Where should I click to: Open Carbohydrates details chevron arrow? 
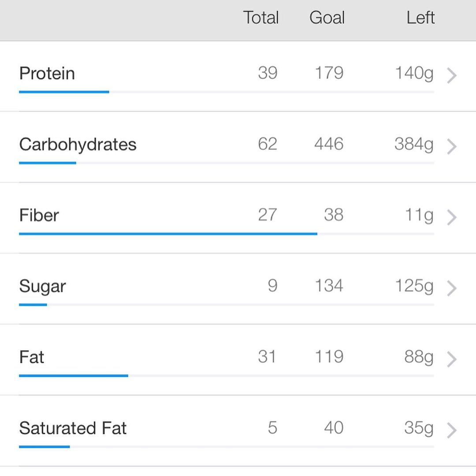pos(452,147)
